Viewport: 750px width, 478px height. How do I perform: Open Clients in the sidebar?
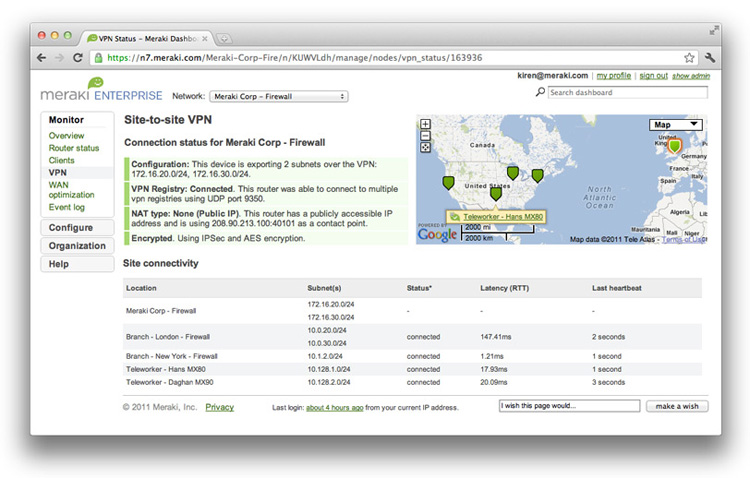[61, 160]
